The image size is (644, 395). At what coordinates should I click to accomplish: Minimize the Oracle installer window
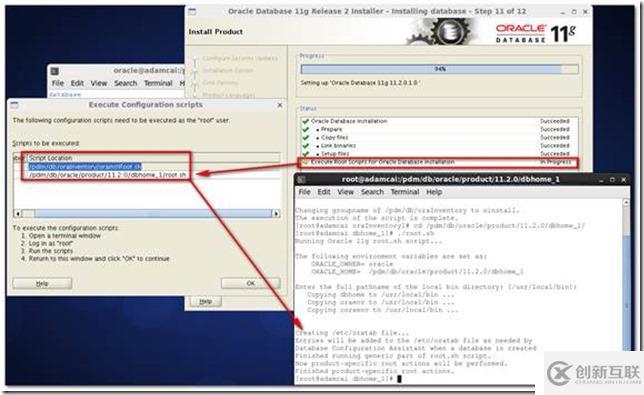pos(563,12)
